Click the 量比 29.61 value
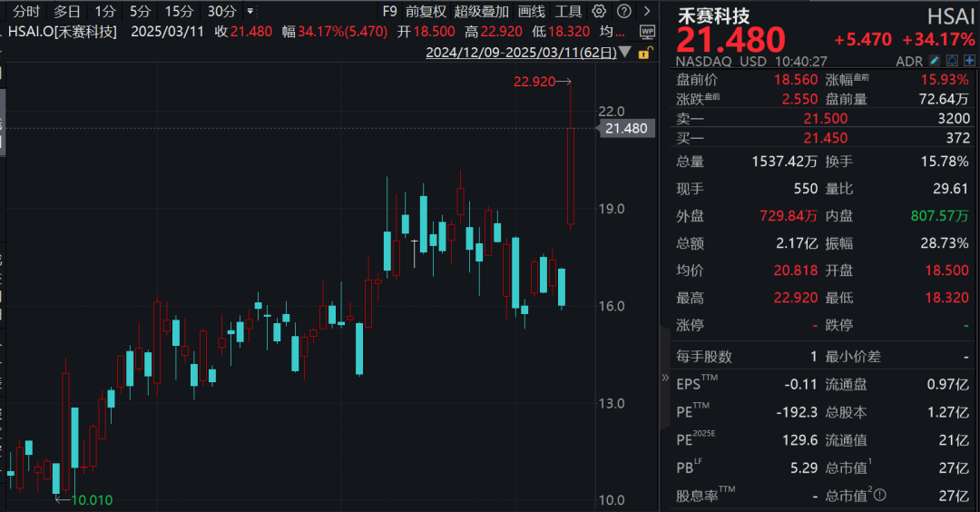The image size is (980, 512). [x=950, y=189]
